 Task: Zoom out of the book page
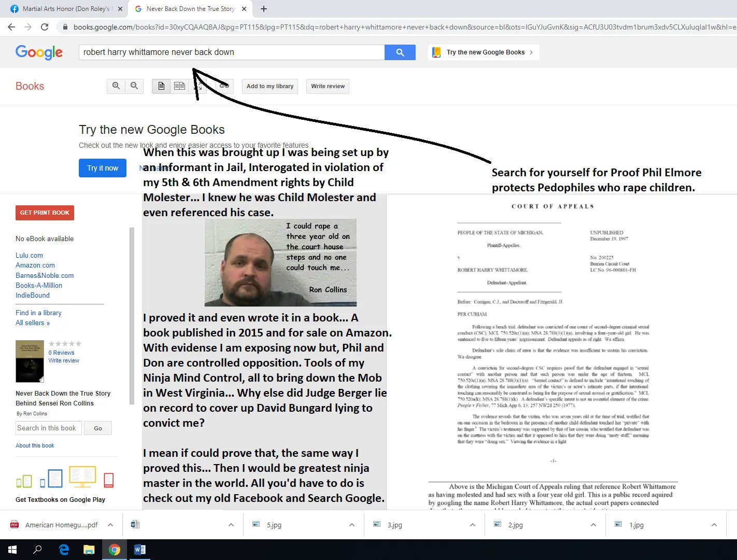pyautogui.click(x=134, y=86)
